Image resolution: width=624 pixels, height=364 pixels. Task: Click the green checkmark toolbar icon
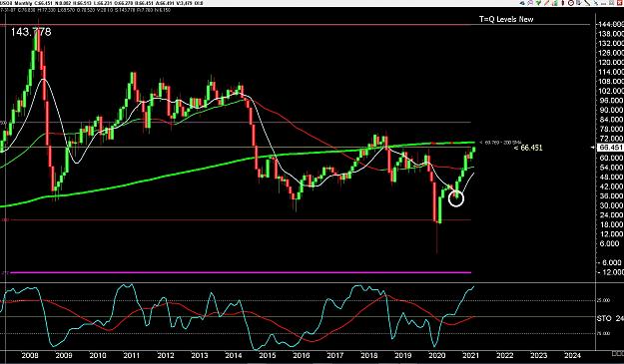coord(538,3)
